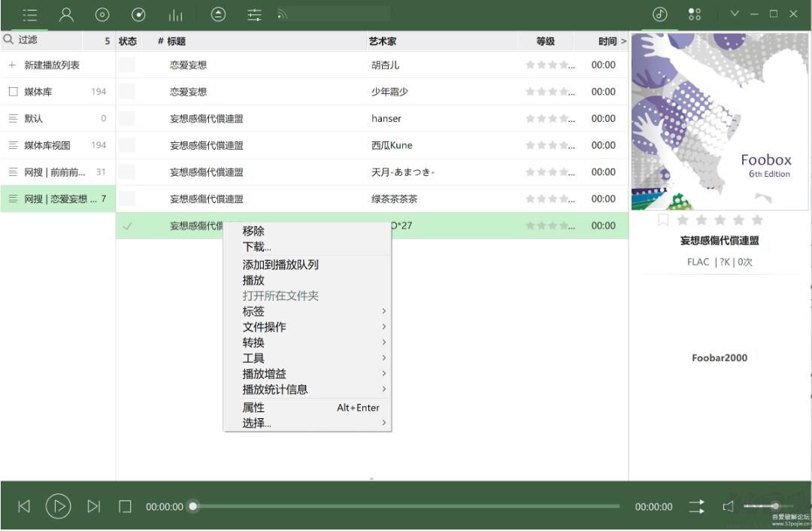Image resolution: width=812 pixels, height=531 pixels.
Task: Click the shuffle order icon in playback bar
Action: tap(695, 506)
